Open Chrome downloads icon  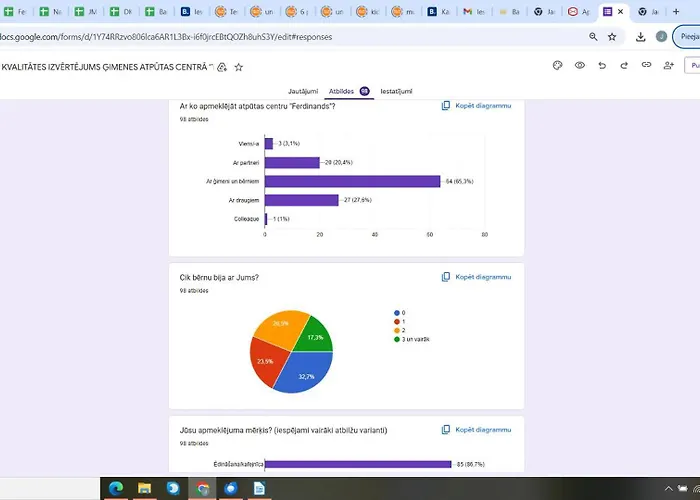click(640, 37)
